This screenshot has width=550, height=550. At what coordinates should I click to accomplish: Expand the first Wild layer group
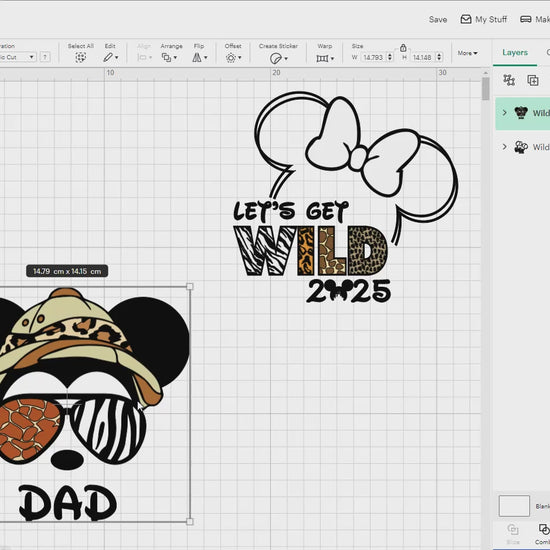point(504,113)
